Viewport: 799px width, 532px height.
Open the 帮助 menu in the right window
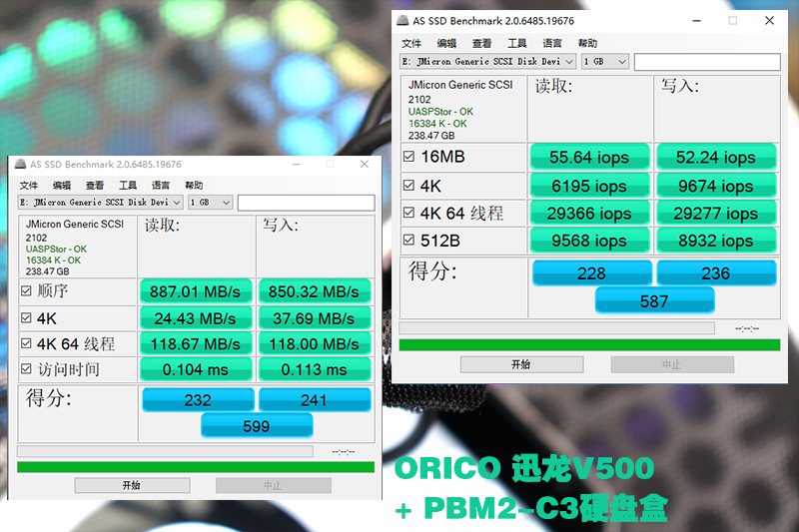click(587, 43)
